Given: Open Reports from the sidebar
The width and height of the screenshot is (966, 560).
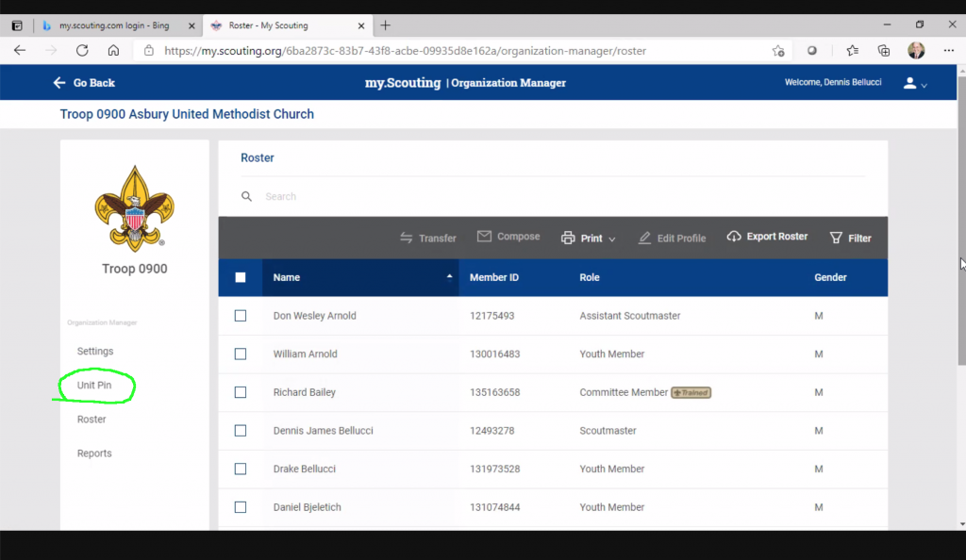Looking at the screenshot, I should click(94, 453).
